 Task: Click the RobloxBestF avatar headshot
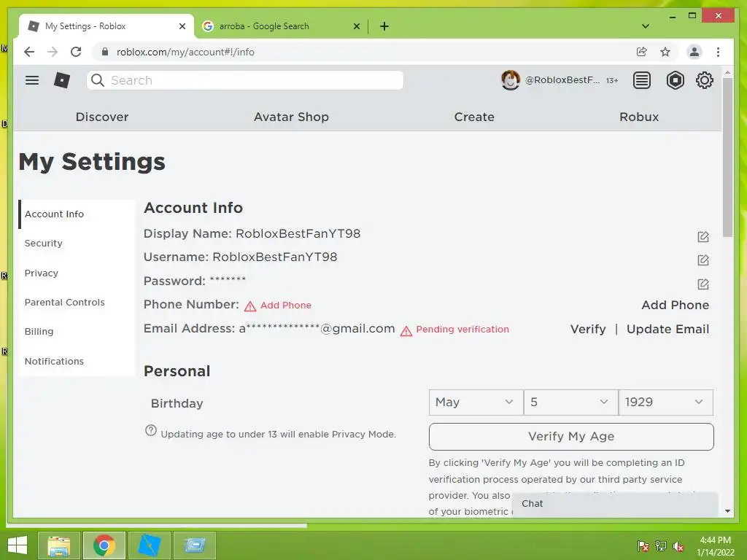coord(510,80)
